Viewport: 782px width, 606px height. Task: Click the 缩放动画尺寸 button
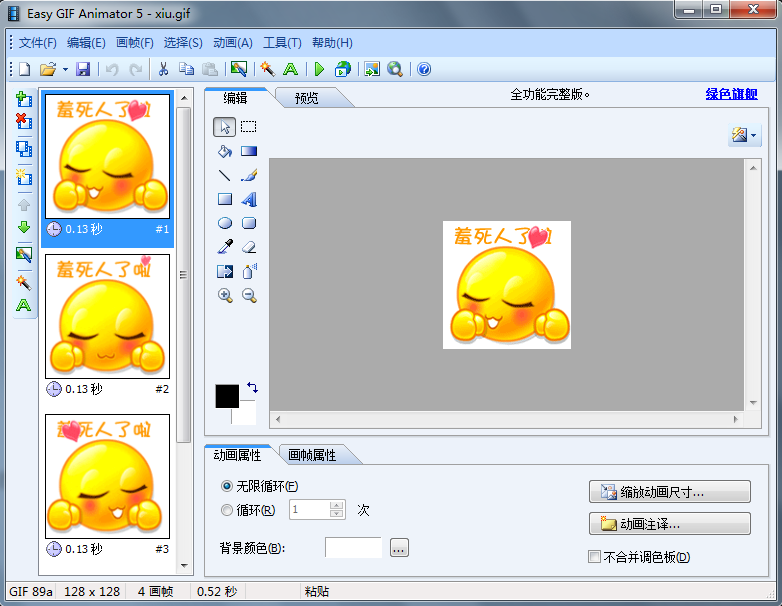pyautogui.click(x=669, y=492)
